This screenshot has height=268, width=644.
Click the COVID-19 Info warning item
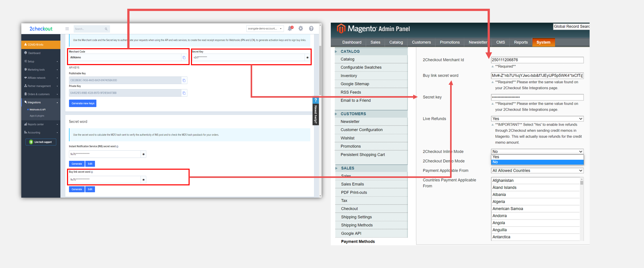(41, 45)
